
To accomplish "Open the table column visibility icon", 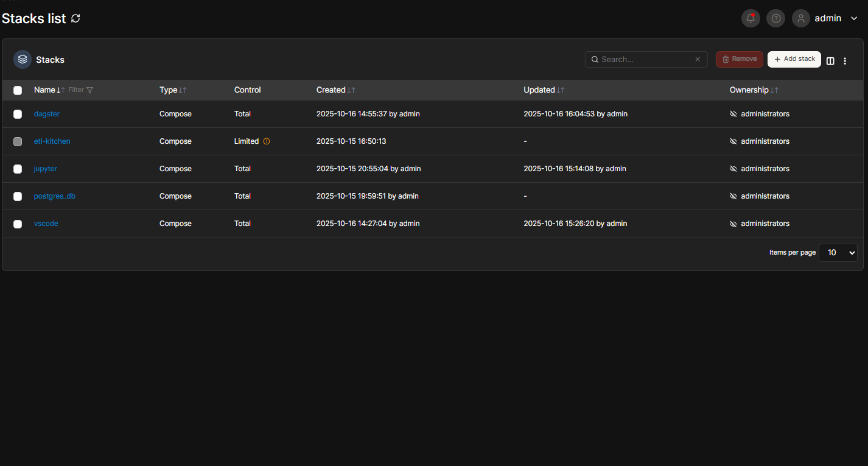I will click(830, 60).
